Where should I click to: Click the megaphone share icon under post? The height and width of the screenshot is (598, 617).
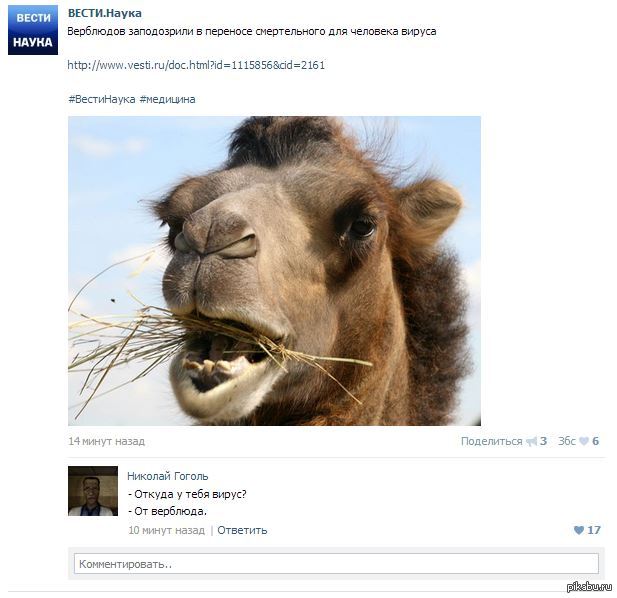click(532, 441)
